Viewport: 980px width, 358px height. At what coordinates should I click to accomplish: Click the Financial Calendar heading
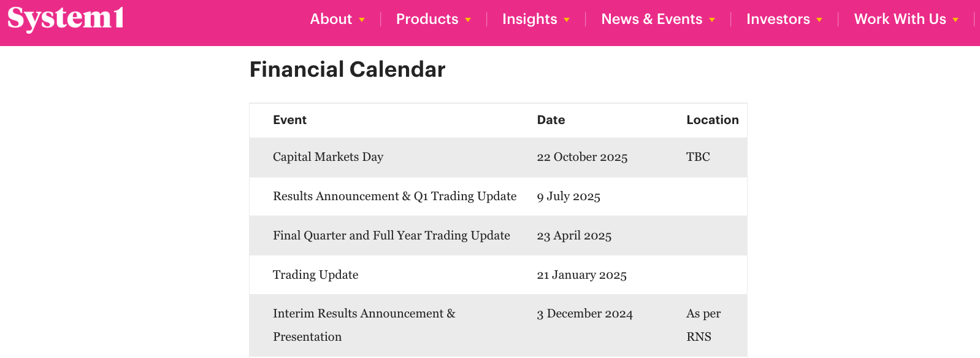point(348,69)
